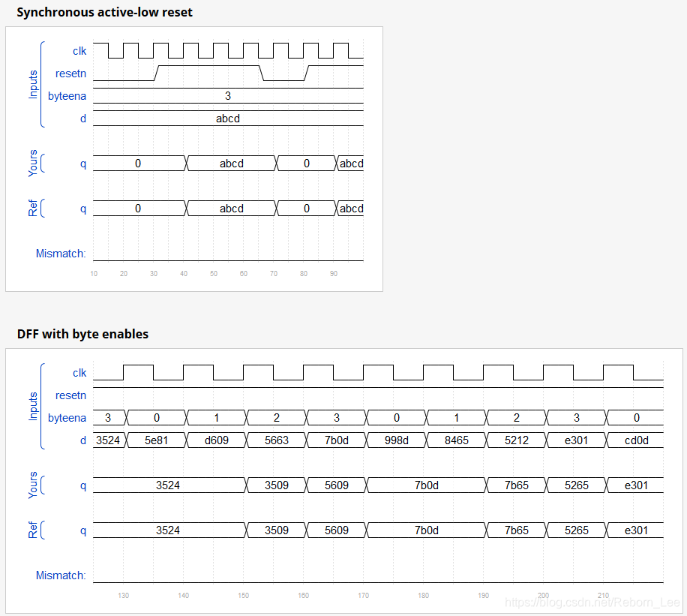
Task: Click Yours q value 5265 in bottom waveform
Action: [577, 485]
